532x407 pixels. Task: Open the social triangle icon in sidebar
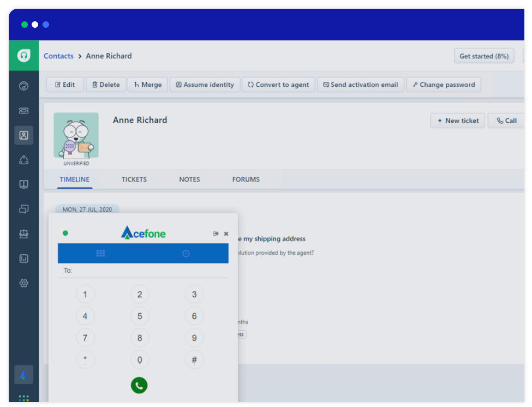[24, 160]
